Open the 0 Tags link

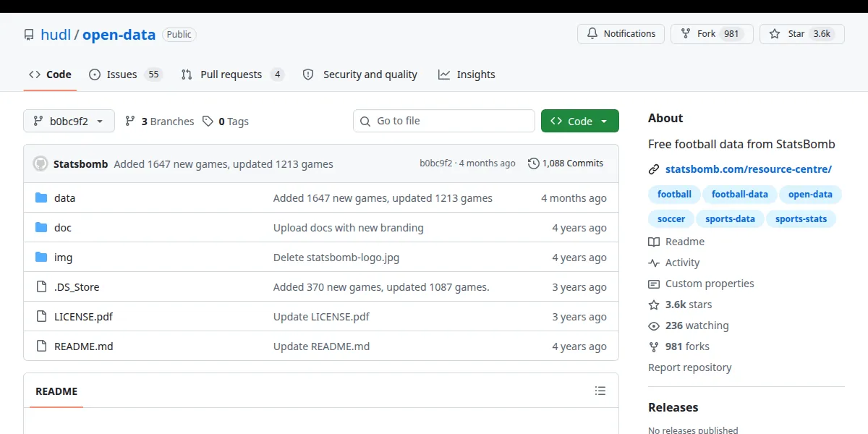[x=226, y=122]
